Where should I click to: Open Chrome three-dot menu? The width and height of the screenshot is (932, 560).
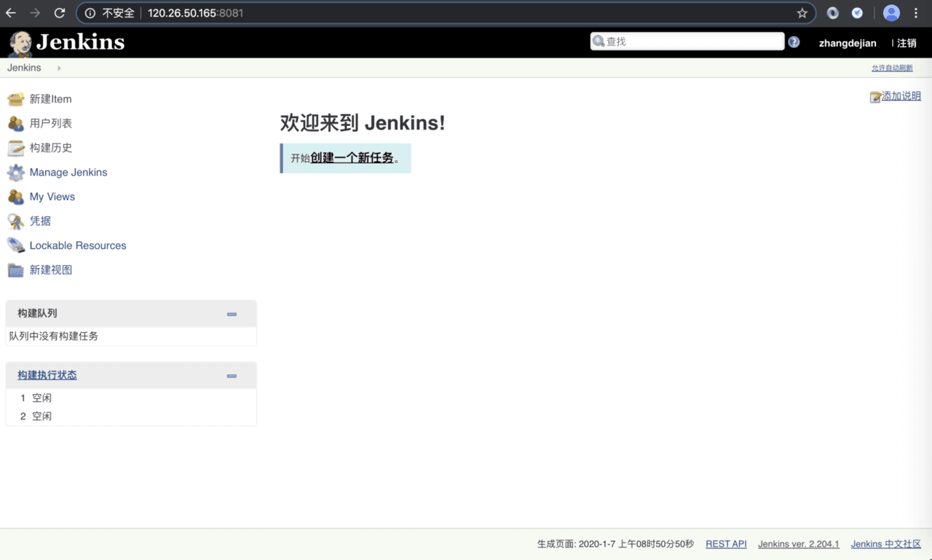pyautogui.click(x=916, y=13)
